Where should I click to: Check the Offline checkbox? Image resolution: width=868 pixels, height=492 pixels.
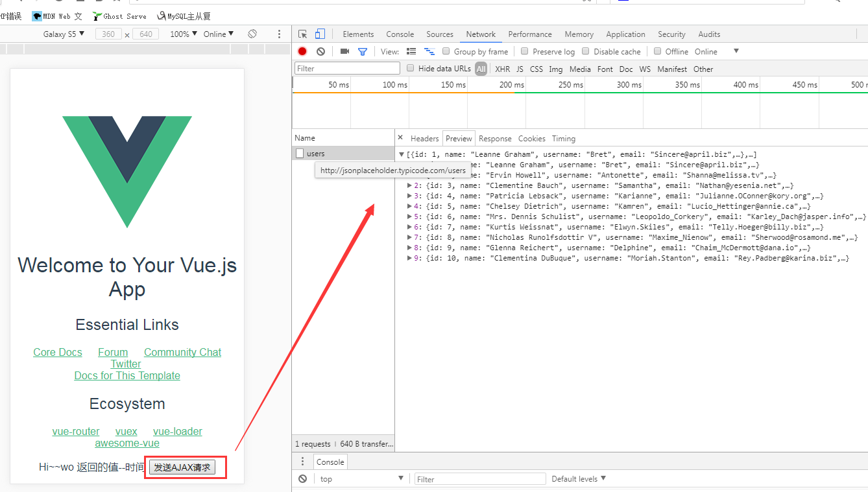pos(657,51)
